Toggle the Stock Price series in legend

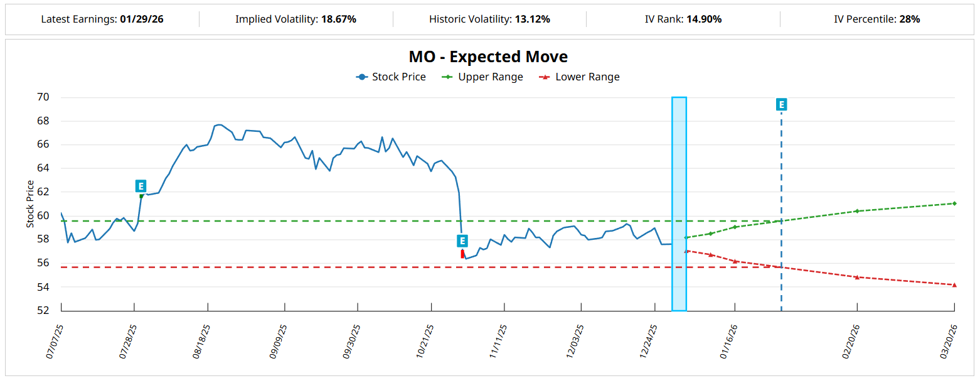coord(391,77)
